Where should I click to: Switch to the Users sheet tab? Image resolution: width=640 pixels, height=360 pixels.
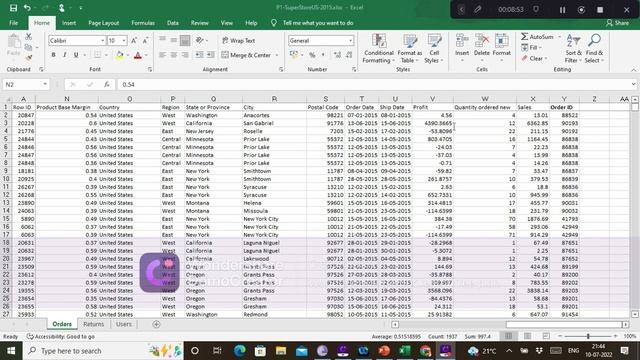pos(124,324)
